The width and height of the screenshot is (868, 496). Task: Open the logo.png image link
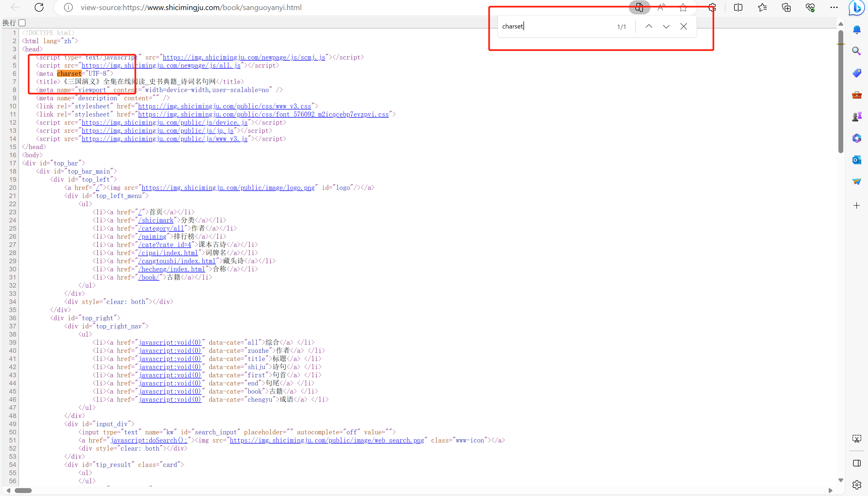[228, 188]
